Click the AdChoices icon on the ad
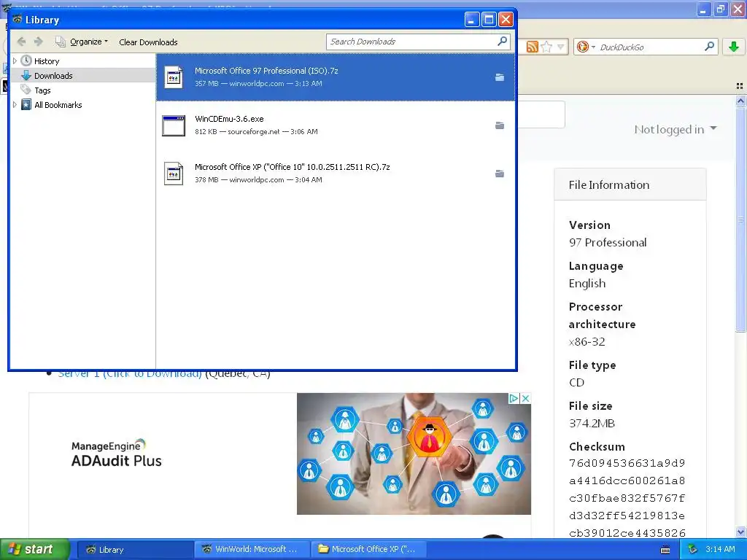The width and height of the screenshot is (747, 560). (x=514, y=399)
